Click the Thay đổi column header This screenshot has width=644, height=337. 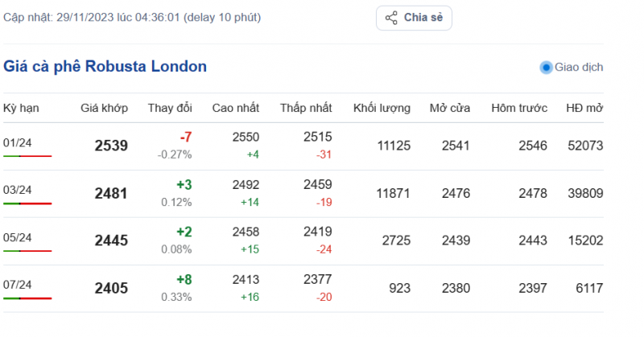(170, 108)
